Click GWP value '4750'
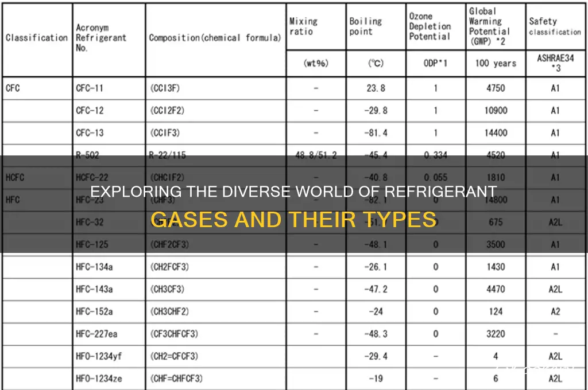 tap(496, 88)
